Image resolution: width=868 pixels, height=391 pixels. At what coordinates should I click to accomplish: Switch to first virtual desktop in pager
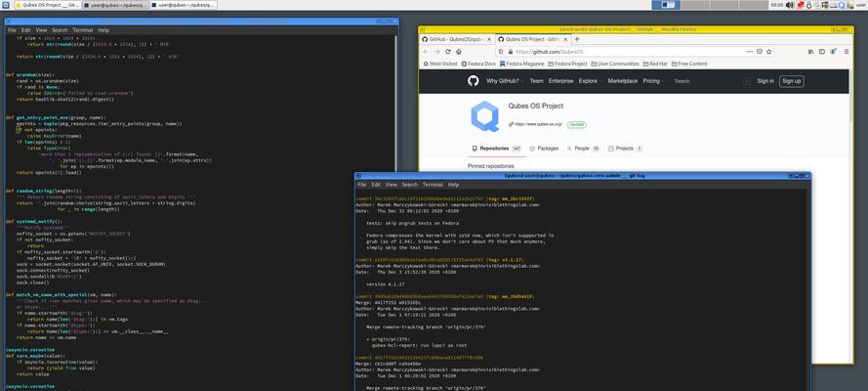tap(666, 5)
